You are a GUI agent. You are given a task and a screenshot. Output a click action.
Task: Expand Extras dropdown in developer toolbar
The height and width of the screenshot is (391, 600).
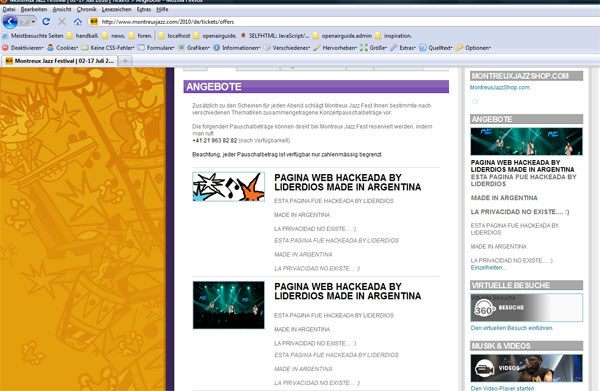[x=403, y=48]
